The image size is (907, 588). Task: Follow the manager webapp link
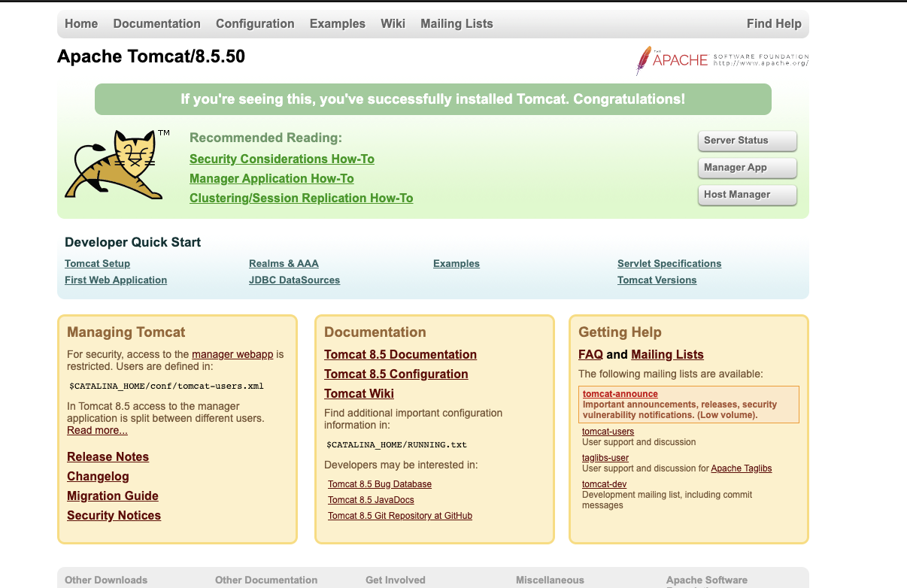(x=232, y=354)
